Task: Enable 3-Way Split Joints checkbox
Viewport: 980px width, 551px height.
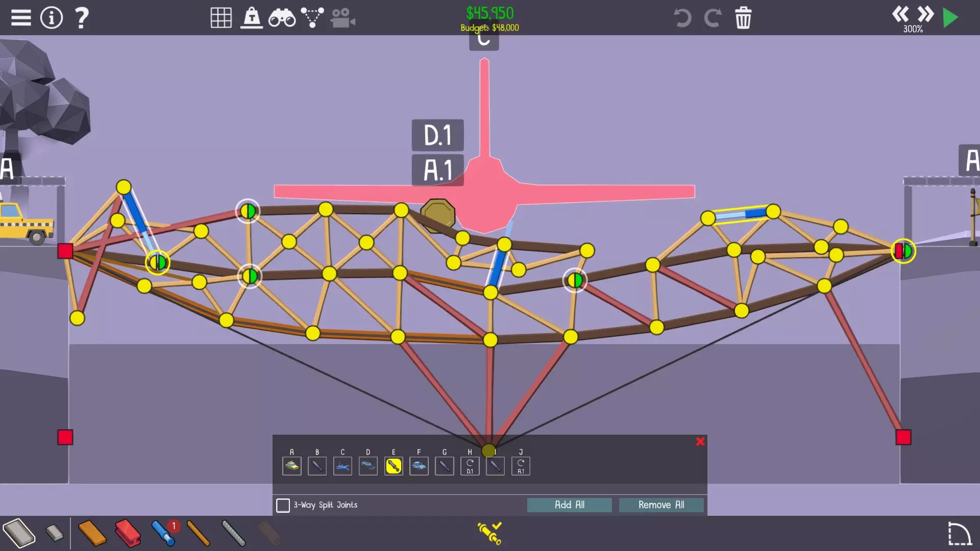Action: click(283, 505)
